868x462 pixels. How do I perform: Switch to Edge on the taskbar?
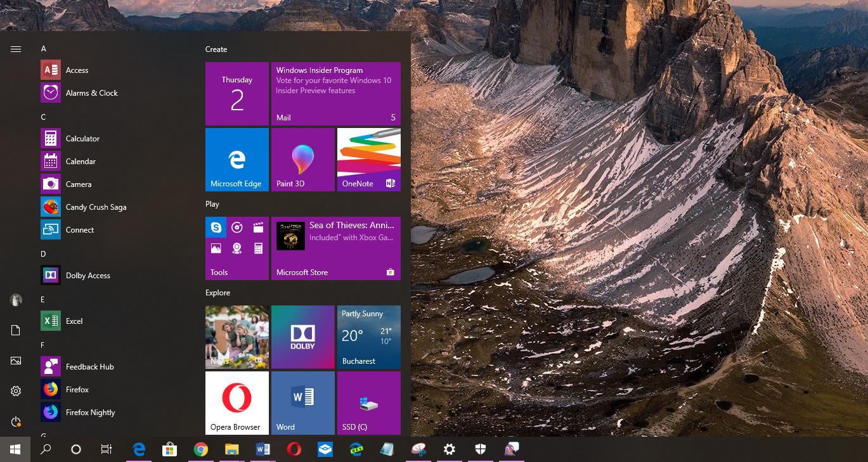point(139,449)
